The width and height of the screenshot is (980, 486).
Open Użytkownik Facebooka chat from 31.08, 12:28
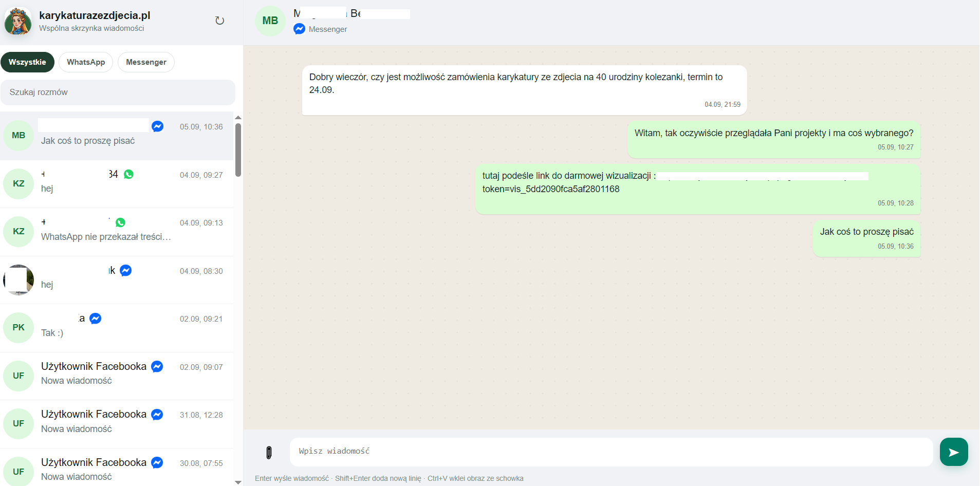[x=117, y=424]
